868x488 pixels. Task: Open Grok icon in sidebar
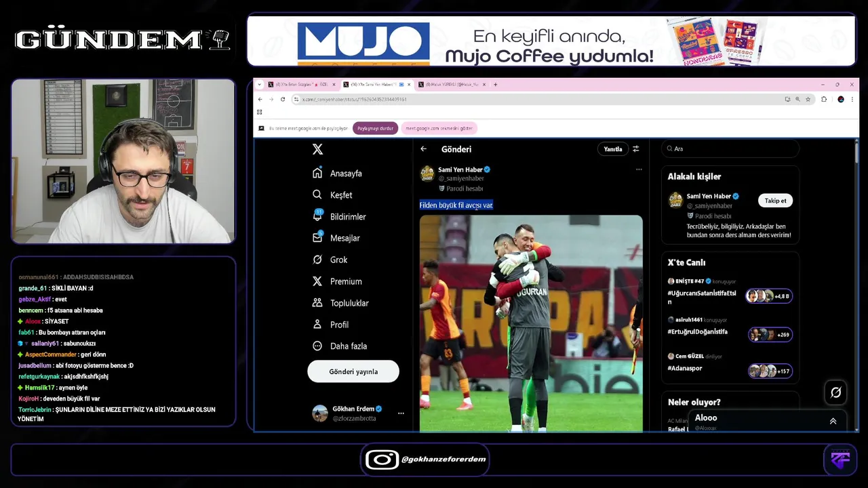tap(317, 260)
